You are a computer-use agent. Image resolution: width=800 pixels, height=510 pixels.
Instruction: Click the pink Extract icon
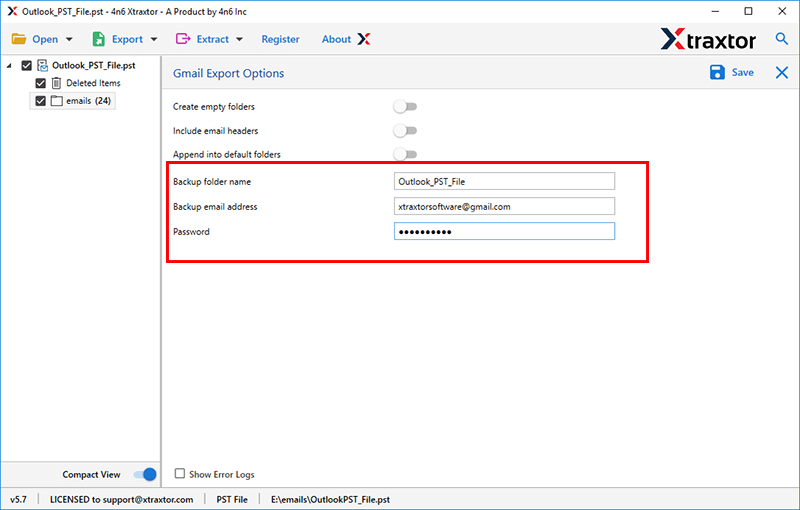coord(183,39)
